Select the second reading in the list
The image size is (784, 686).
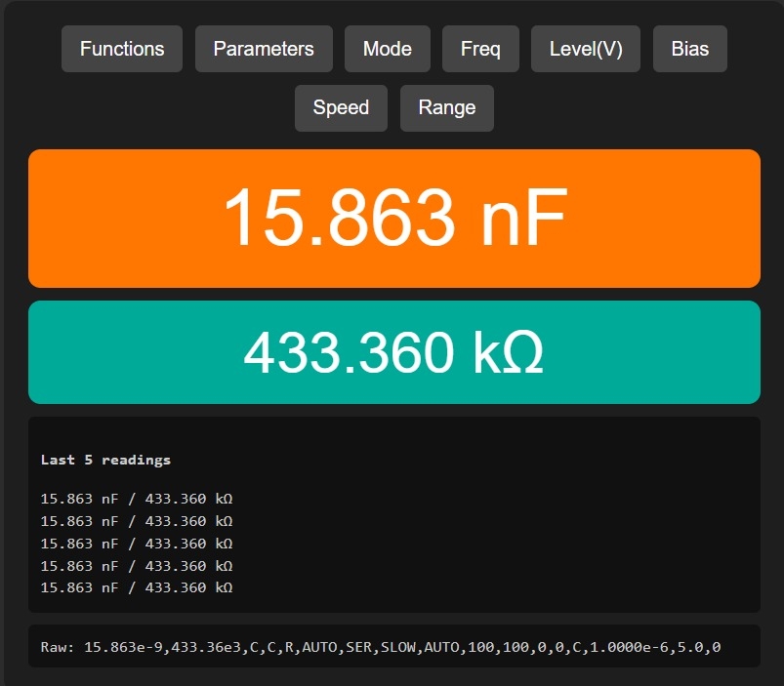137,521
